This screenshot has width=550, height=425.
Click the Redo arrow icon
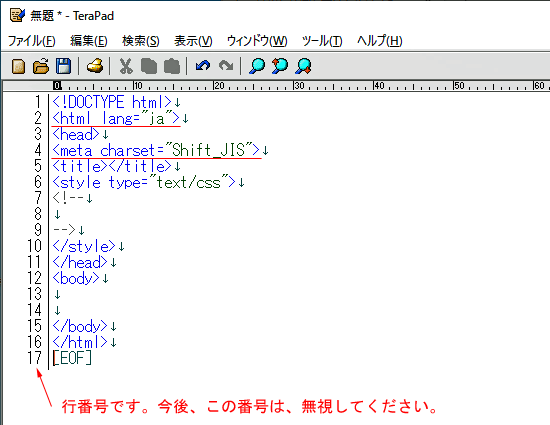pos(226,66)
